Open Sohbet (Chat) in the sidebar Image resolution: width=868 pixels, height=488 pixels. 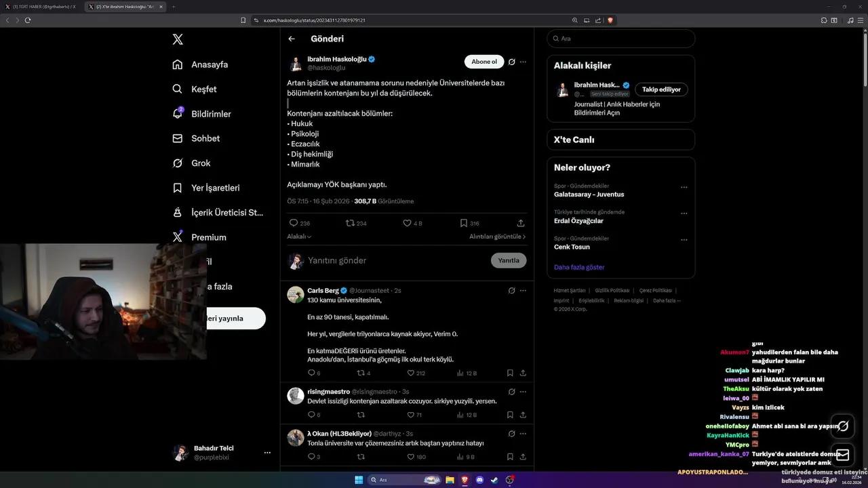click(x=196, y=138)
